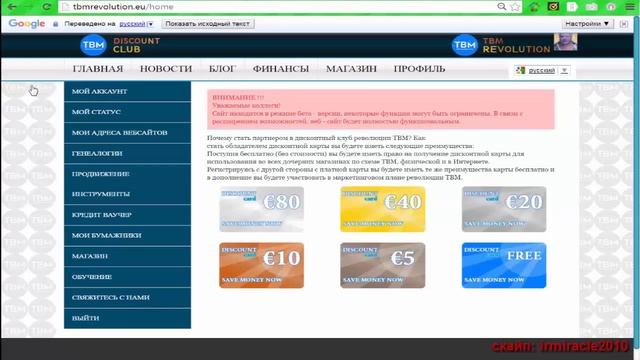Screen dimensions: 640x360
Task: Open the МАГАЗИН top menu item
Action: (x=351, y=69)
